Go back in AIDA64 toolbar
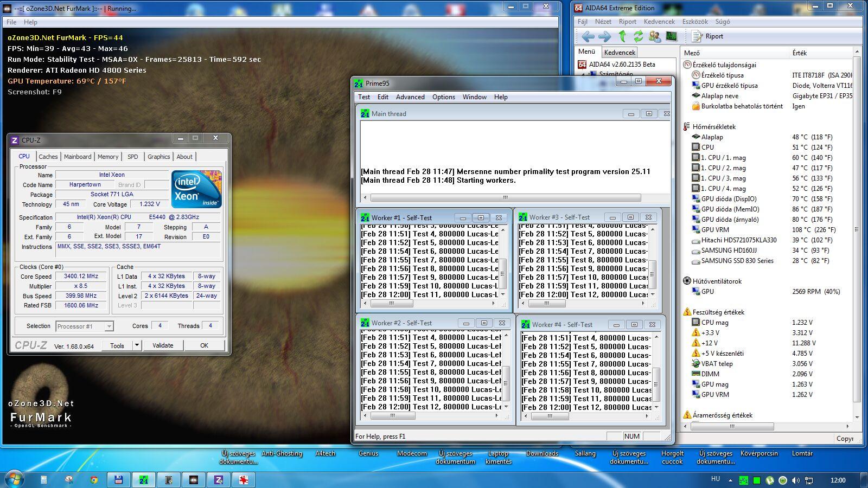 (x=588, y=36)
